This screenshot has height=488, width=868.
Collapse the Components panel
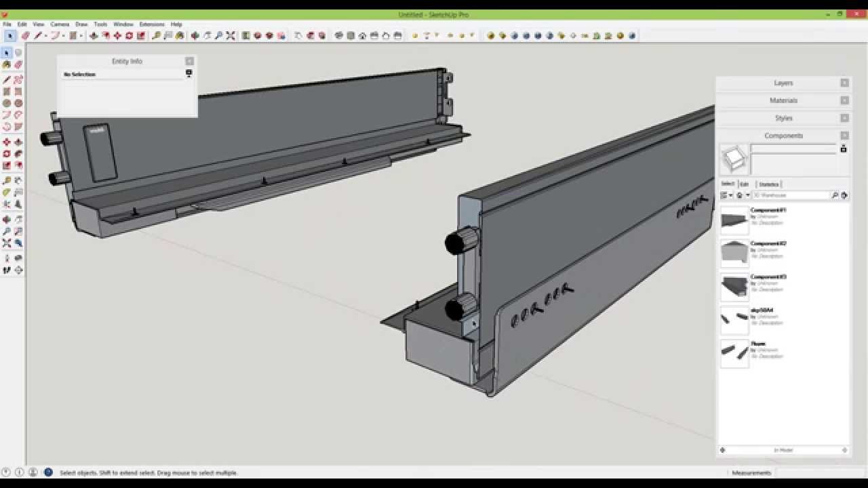783,136
